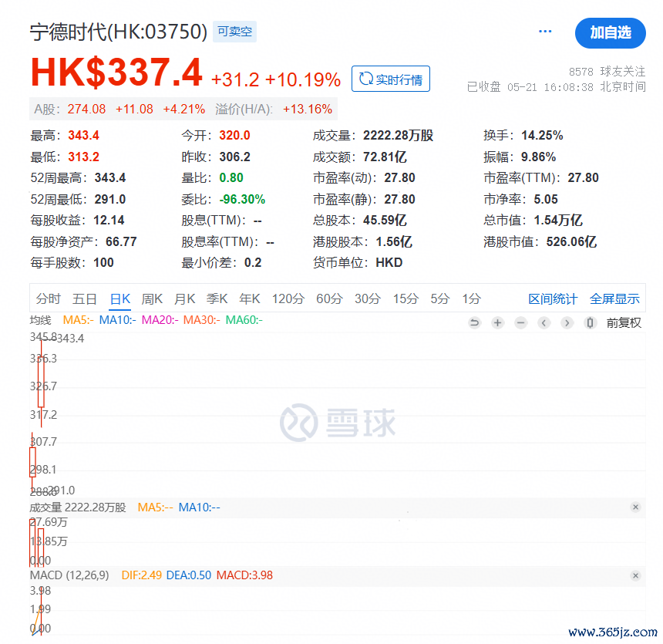Zoom in chart with plus icon
Screen dimensions: 663x644
pyautogui.click(x=498, y=323)
